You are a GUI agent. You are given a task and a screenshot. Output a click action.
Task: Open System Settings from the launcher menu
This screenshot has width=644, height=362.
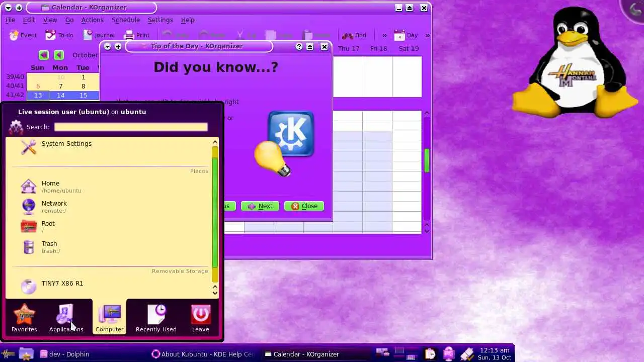[110, 147]
